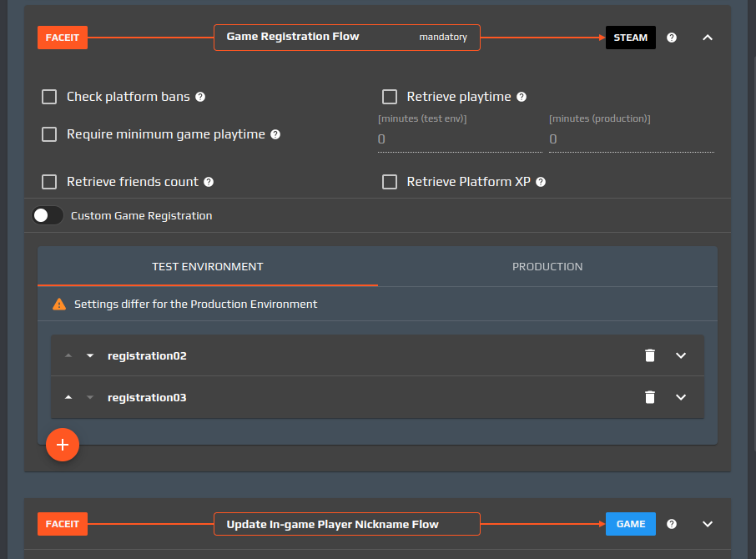756x559 pixels.
Task: Toggle Custom Game Registration switch
Action: pos(48,215)
